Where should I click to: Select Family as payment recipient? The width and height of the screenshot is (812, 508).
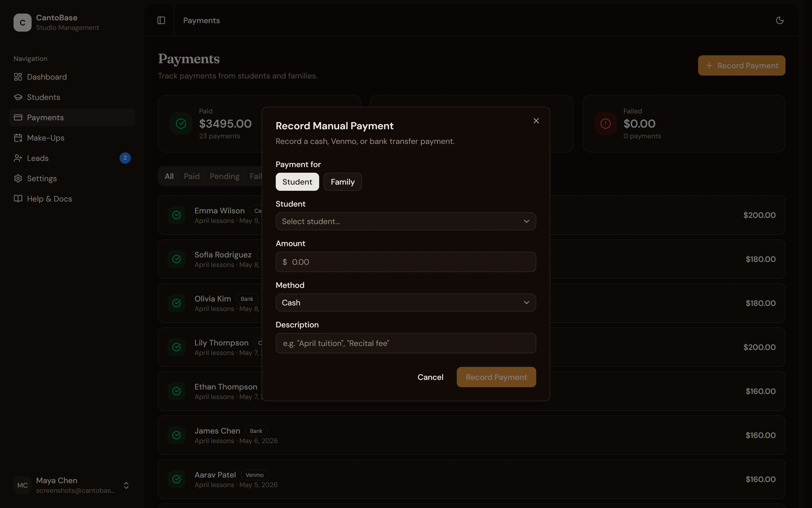[x=343, y=182]
